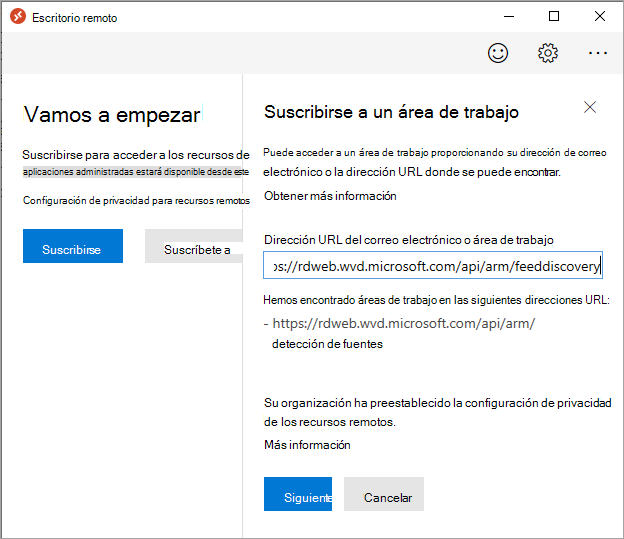The image size is (624, 539).
Task: Click the Escritorio remoto app logo
Action: pos(18,17)
